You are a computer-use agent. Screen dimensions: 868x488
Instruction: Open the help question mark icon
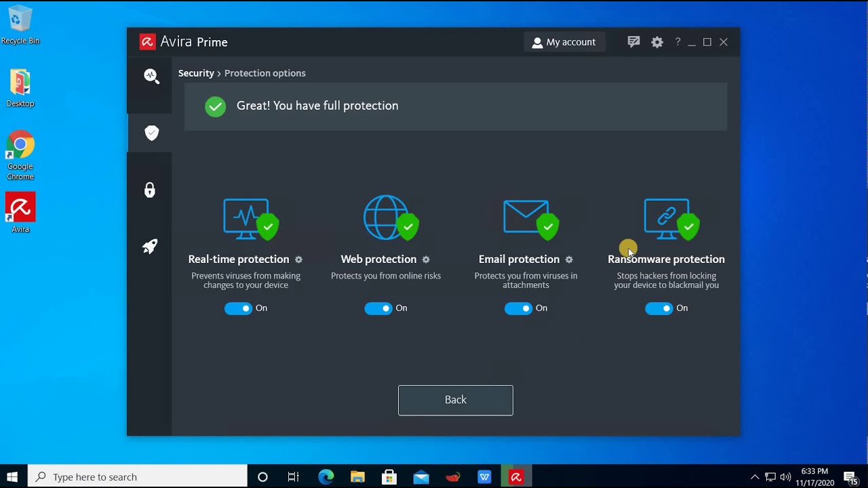click(677, 42)
